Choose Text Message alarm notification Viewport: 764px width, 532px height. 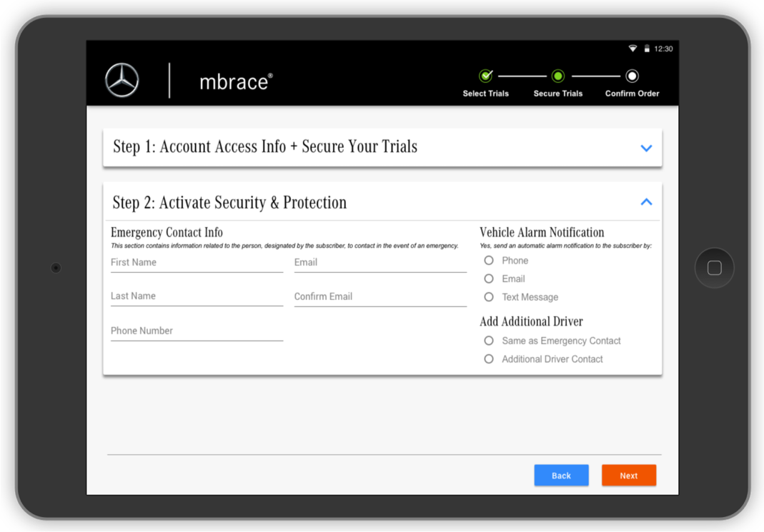489,297
